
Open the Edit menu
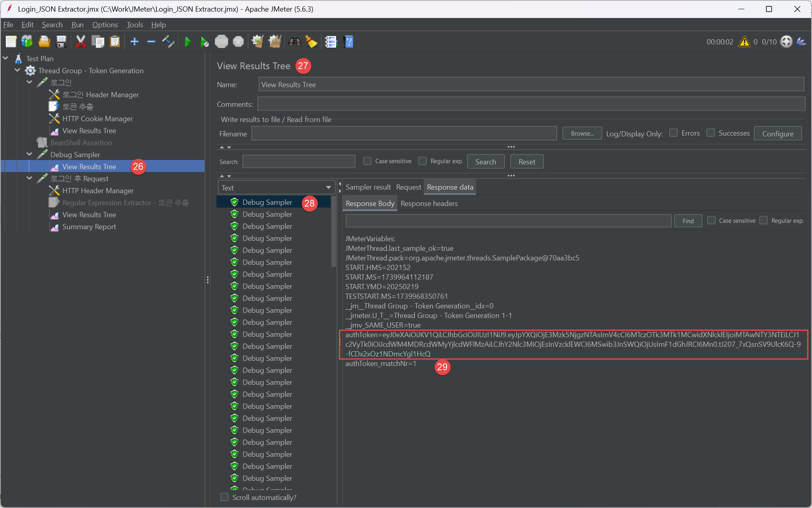pos(27,25)
